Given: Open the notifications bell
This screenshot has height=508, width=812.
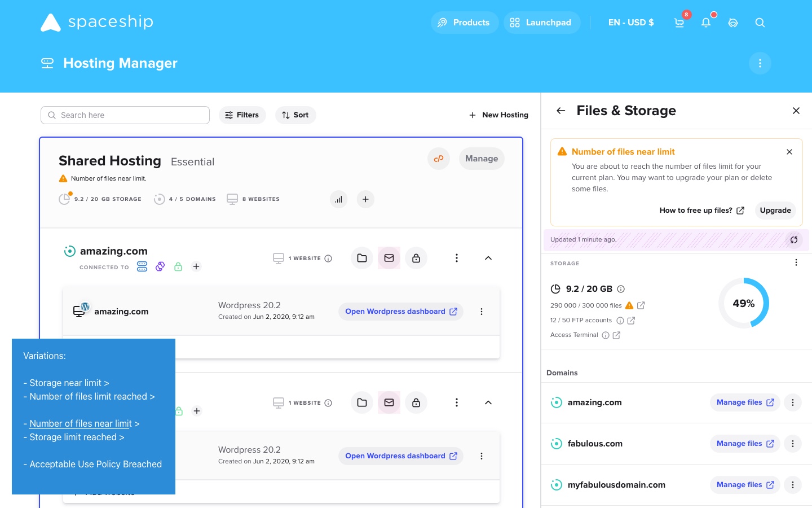Looking at the screenshot, I should tap(706, 23).
